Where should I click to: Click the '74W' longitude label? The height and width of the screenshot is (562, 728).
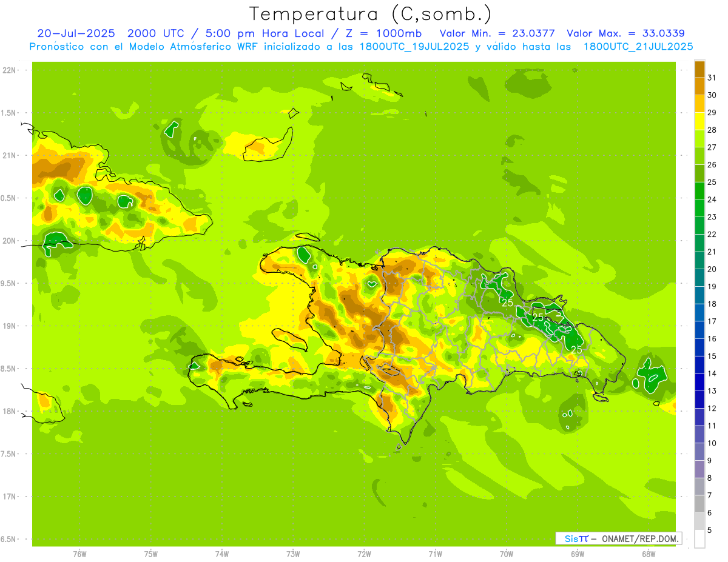pos(222,554)
